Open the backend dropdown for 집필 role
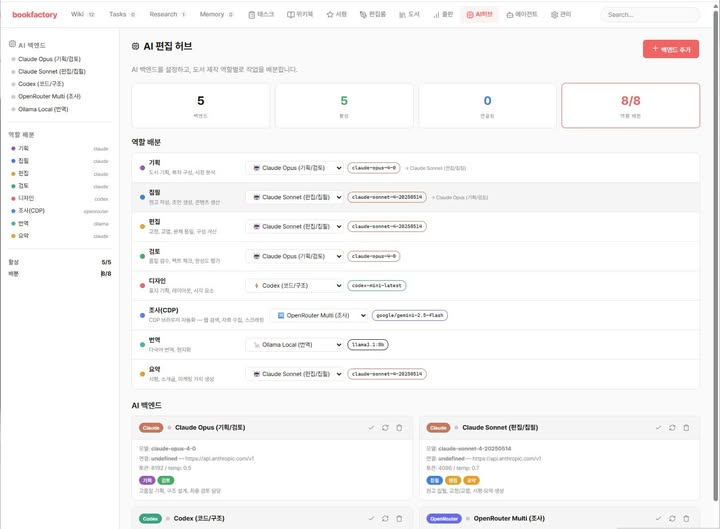 (x=295, y=197)
